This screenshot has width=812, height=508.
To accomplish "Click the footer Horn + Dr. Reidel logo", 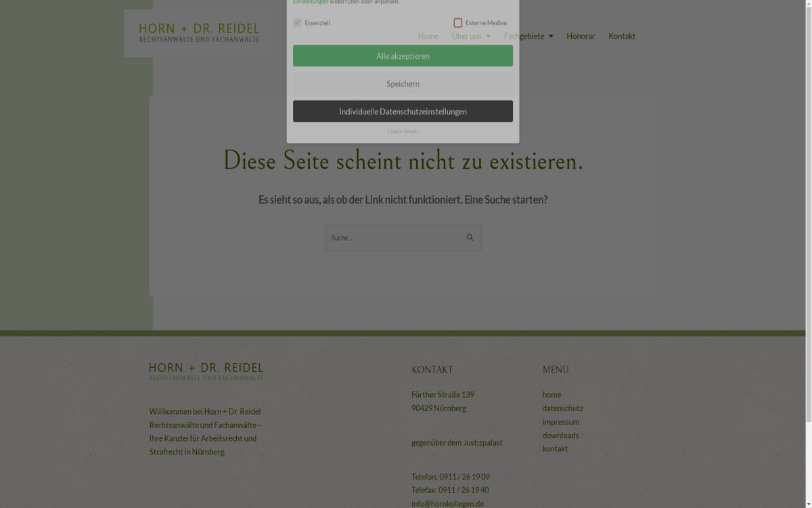I will point(206,370).
